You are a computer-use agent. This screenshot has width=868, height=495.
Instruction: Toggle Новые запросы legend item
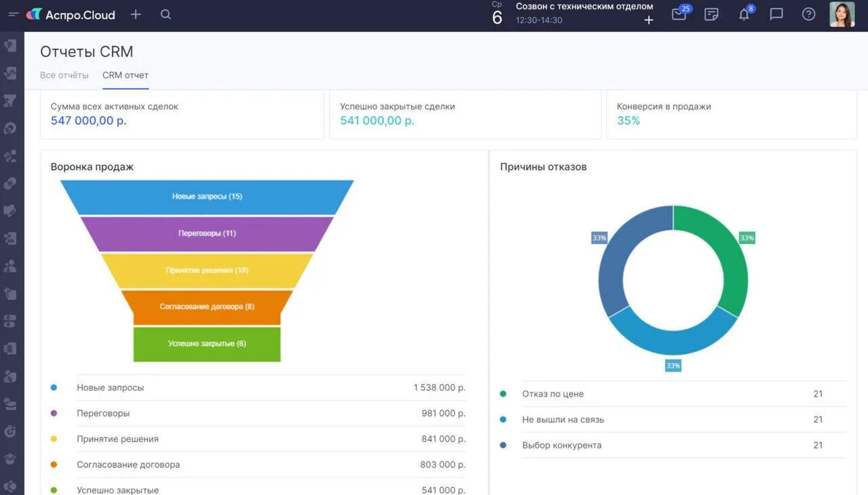pos(110,388)
